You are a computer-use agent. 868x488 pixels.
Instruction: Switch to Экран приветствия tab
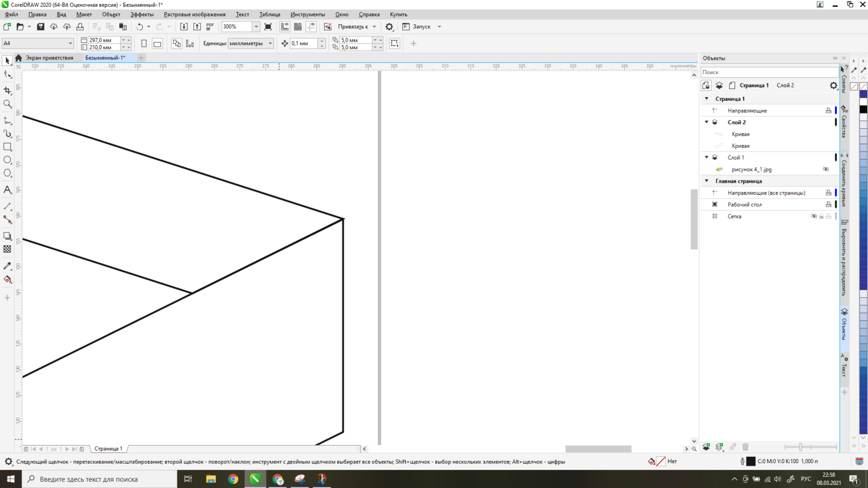pyautogui.click(x=49, y=58)
